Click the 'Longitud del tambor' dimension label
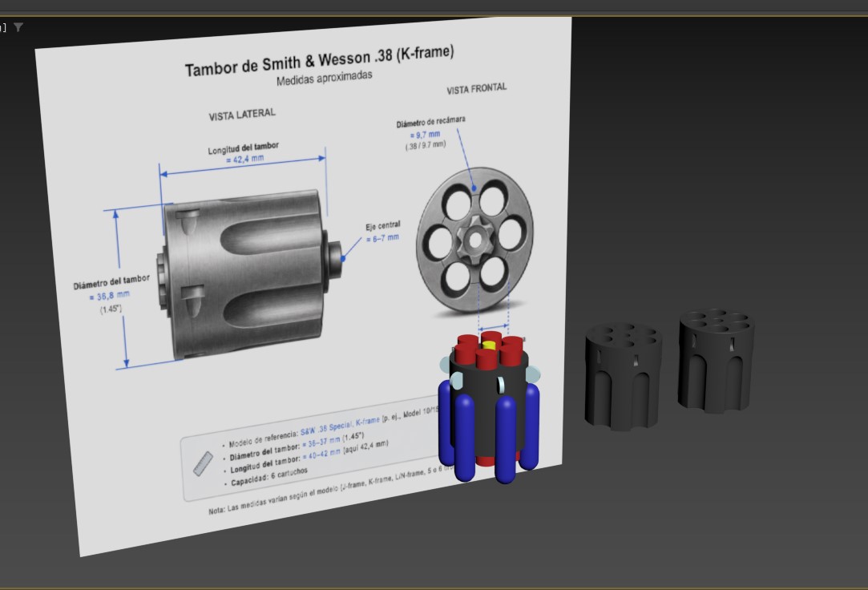Viewport: 868px width, 590px height. 244,149
